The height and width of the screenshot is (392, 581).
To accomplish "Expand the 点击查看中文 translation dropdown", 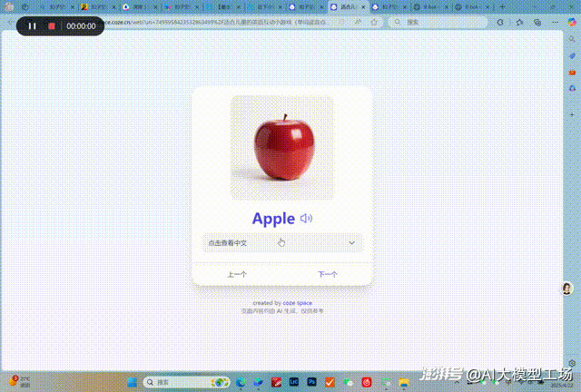I will pyautogui.click(x=272, y=243).
